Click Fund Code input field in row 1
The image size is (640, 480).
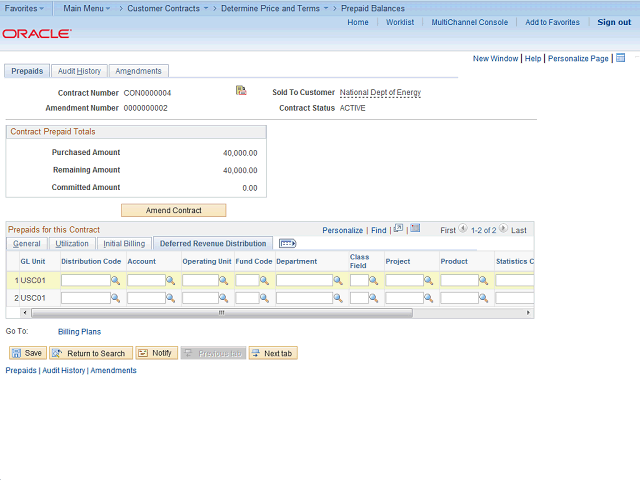point(247,281)
